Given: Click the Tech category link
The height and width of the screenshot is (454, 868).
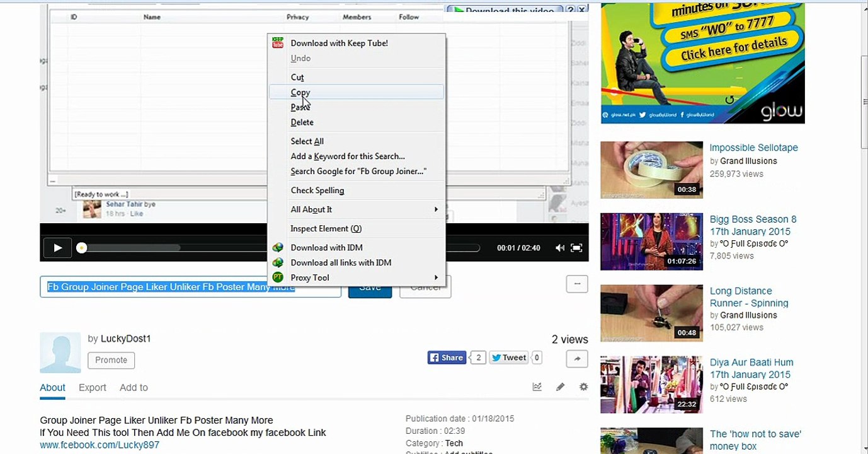Looking at the screenshot, I should click(454, 443).
